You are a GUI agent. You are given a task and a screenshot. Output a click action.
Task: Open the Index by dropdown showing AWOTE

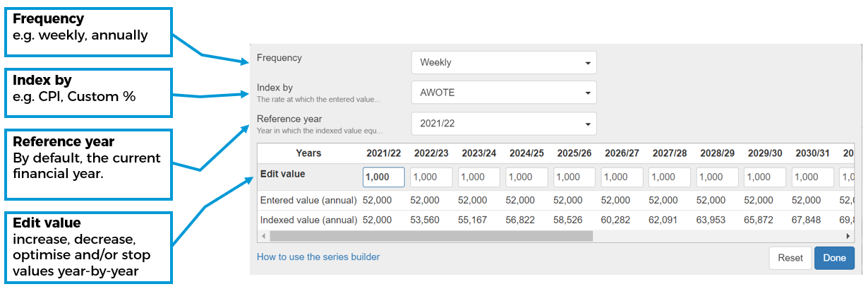503,93
